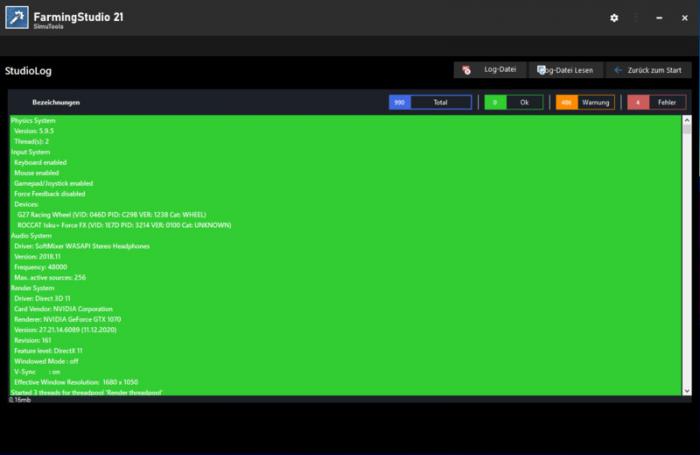
Task: Select the Physics System log line
Action: [33, 120]
